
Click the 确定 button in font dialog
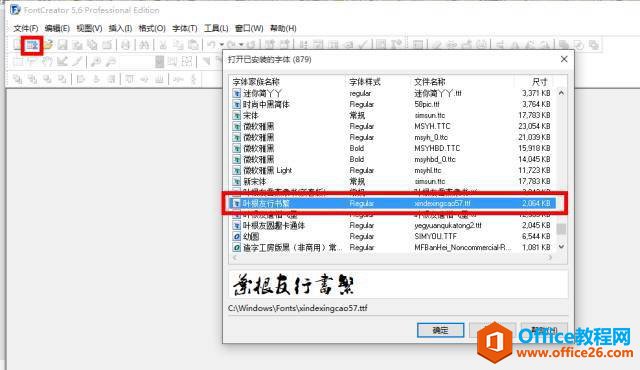click(x=440, y=330)
